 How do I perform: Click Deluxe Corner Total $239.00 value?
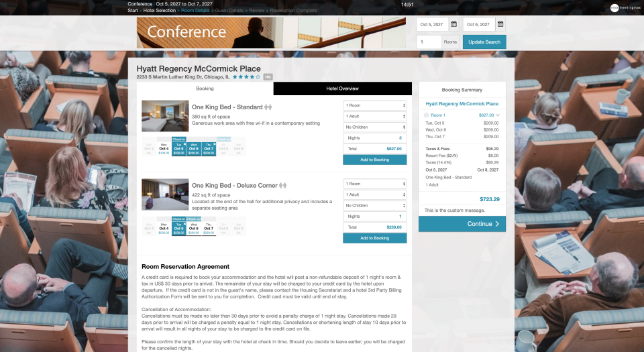coord(394,227)
